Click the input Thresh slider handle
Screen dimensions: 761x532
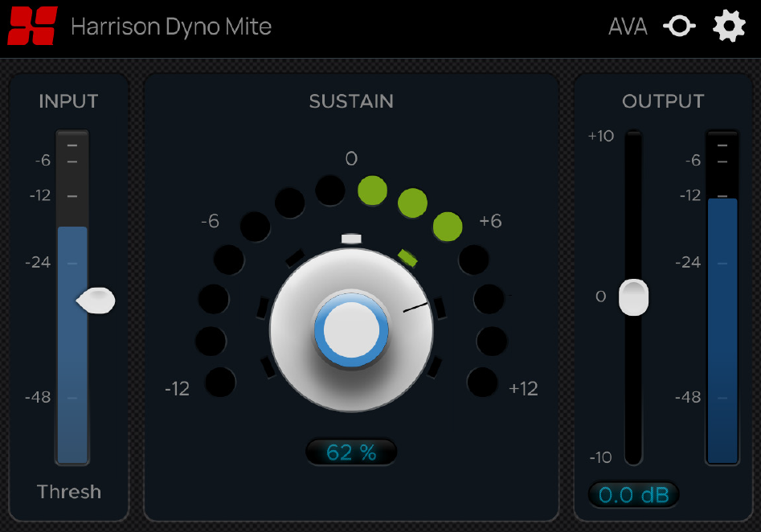pos(96,301)
